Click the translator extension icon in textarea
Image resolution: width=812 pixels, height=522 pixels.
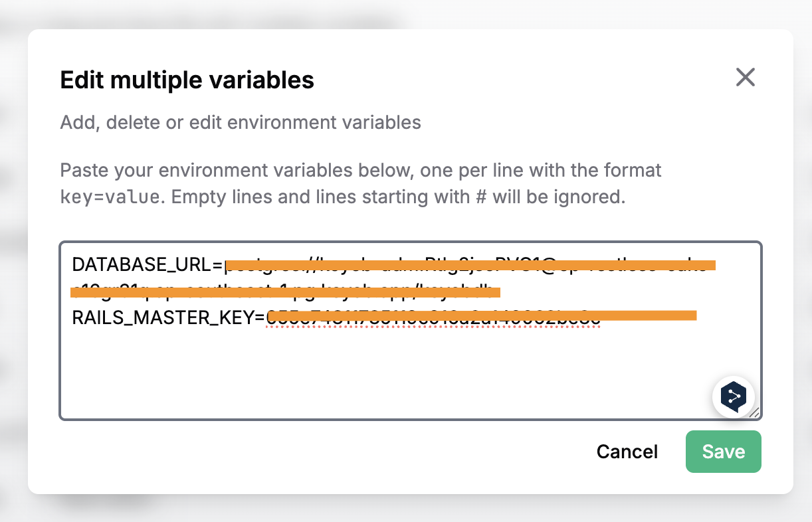point(734,397)
